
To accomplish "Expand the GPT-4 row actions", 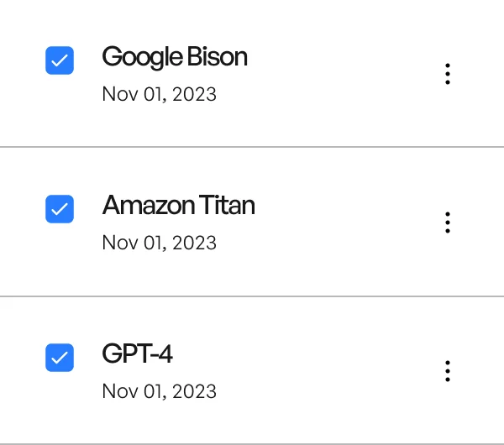I will (x=448, y=370).
